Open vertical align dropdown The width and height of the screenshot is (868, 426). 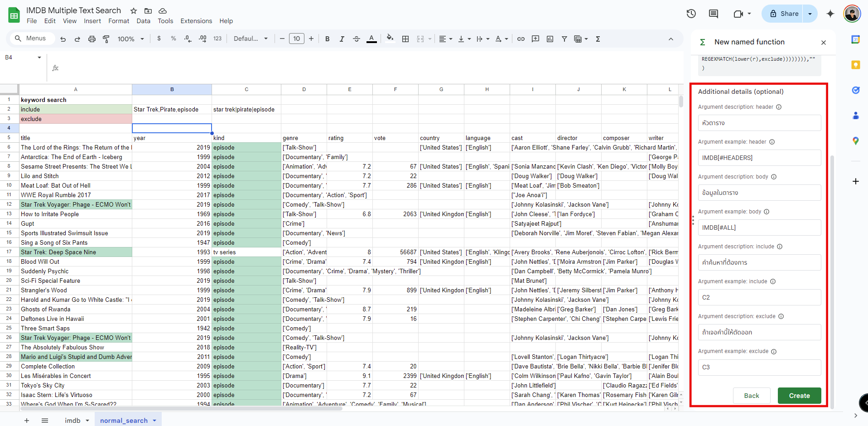[464, 39]
